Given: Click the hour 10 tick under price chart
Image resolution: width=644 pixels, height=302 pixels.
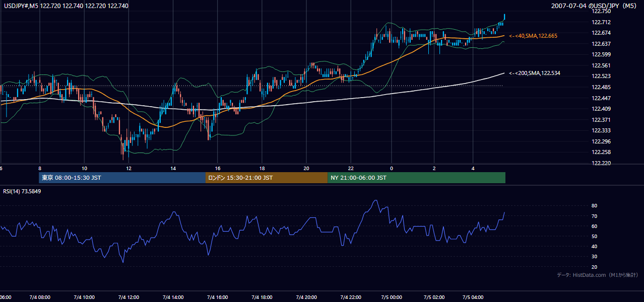Looking at the screenshot, I should 84,168.
